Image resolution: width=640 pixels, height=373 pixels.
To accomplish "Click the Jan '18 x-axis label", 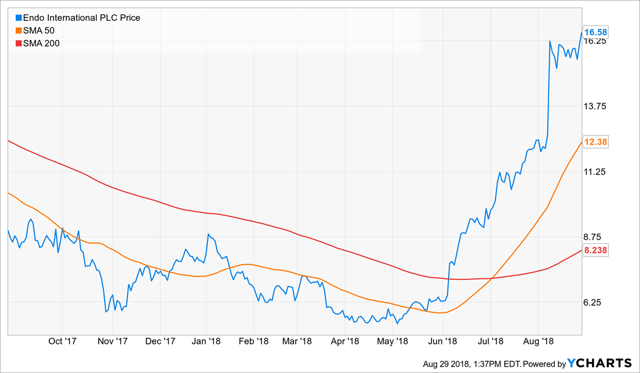I will [x=206, y=341].
